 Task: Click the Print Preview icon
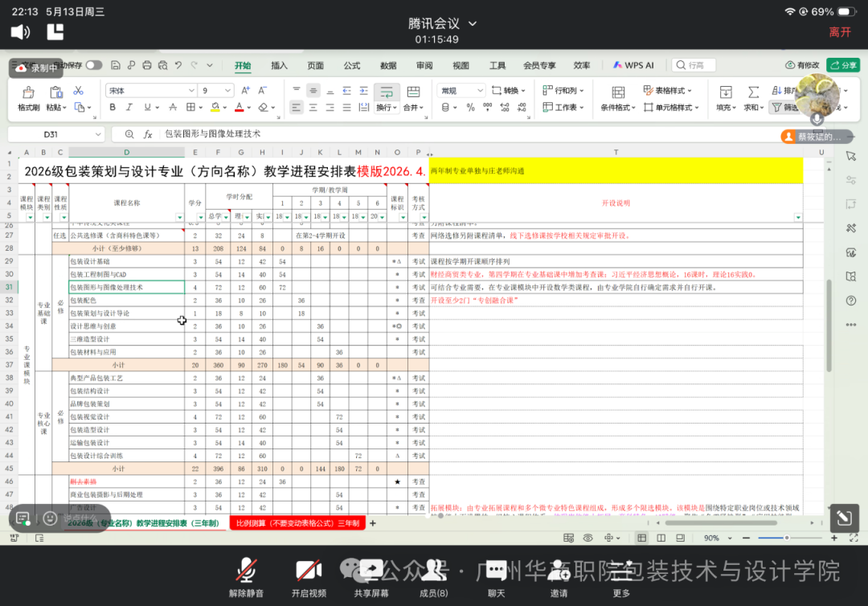[162, 65]
